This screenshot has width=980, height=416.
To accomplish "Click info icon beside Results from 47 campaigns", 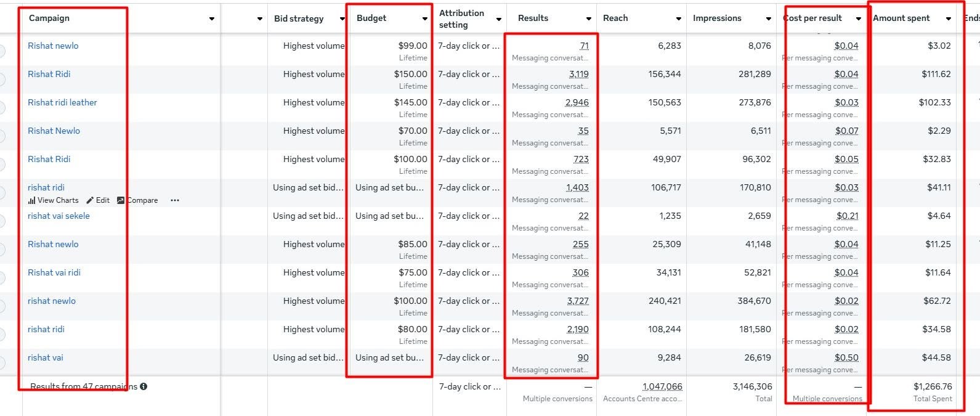I will click(144, 386).
